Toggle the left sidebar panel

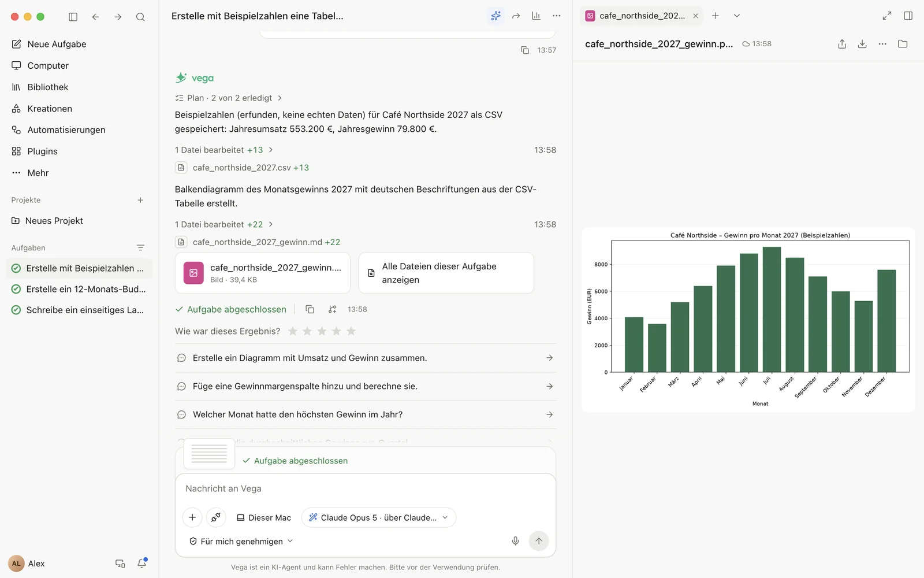tap(73, 17)
